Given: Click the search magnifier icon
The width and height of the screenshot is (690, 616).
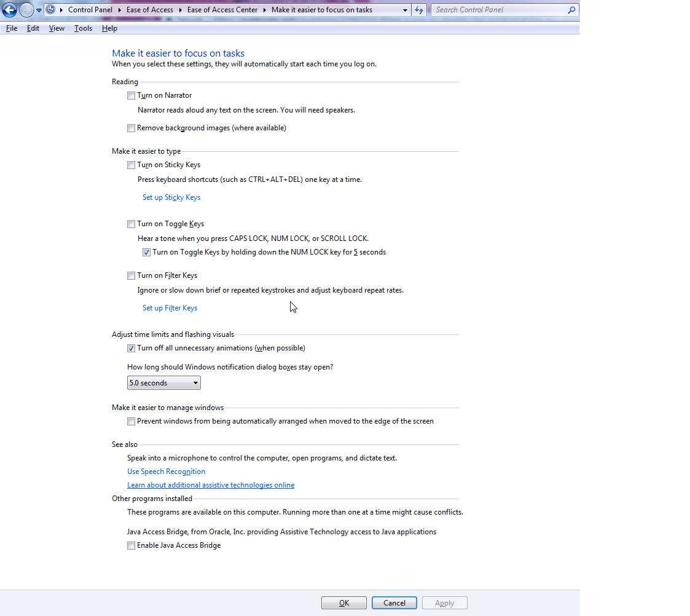Looking at the screenshot, I should (x=571, y=10).
